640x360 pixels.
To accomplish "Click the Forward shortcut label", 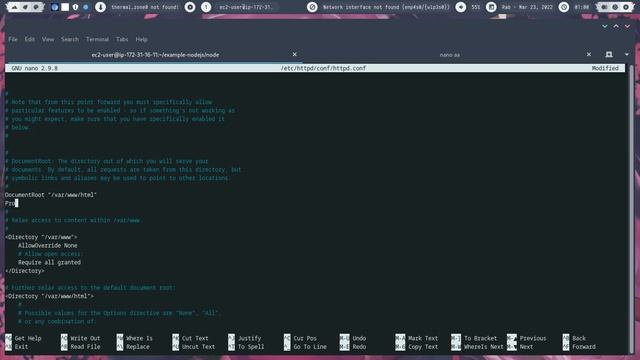I will (x=584, y=347).
